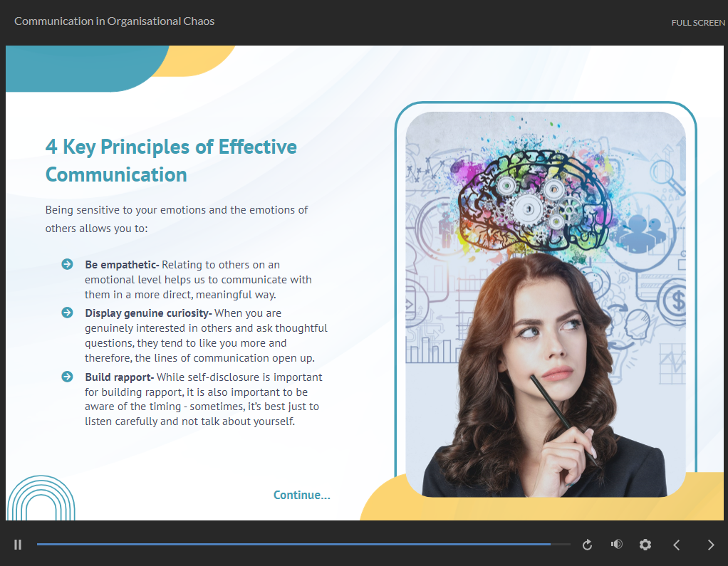728x566 pixels.
Task: Click the 4 Key Principles heading
Action: click(171, 160)
